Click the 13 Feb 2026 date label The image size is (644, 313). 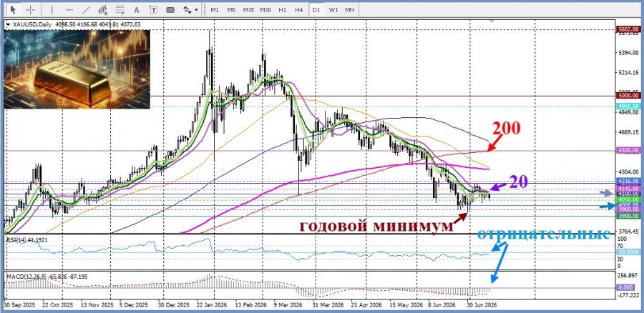click(x=252, y=305)
